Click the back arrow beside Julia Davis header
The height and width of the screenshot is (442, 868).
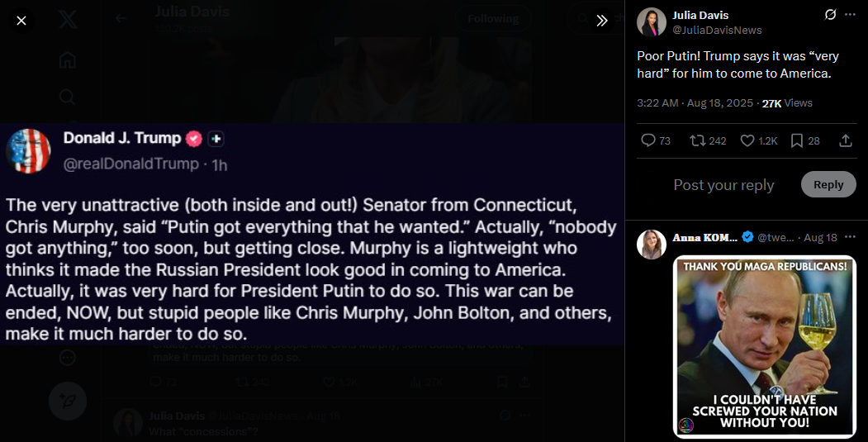coord(121,18)
